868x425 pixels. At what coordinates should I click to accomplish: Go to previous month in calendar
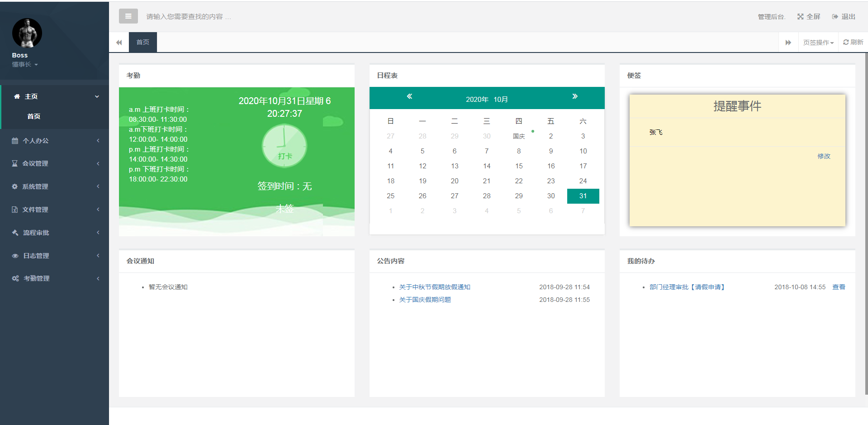[409, 96]
